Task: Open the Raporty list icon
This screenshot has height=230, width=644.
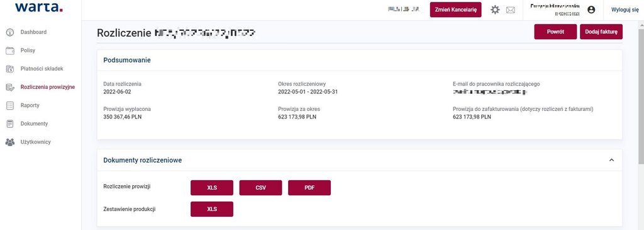Action: 10,105
